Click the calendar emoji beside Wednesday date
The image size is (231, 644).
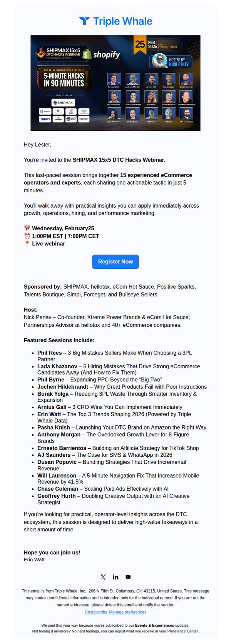click(x=27, y=228)
